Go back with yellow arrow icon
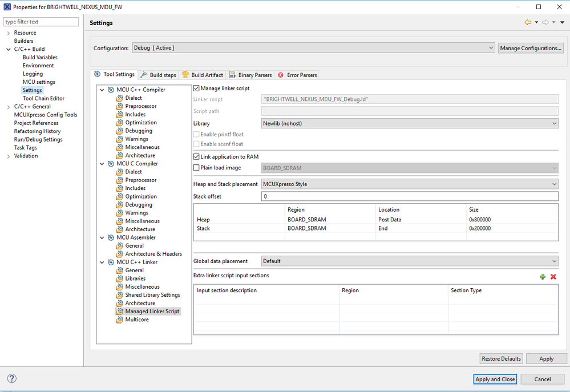This screenshot has height=392, width=570. [528, 23]
